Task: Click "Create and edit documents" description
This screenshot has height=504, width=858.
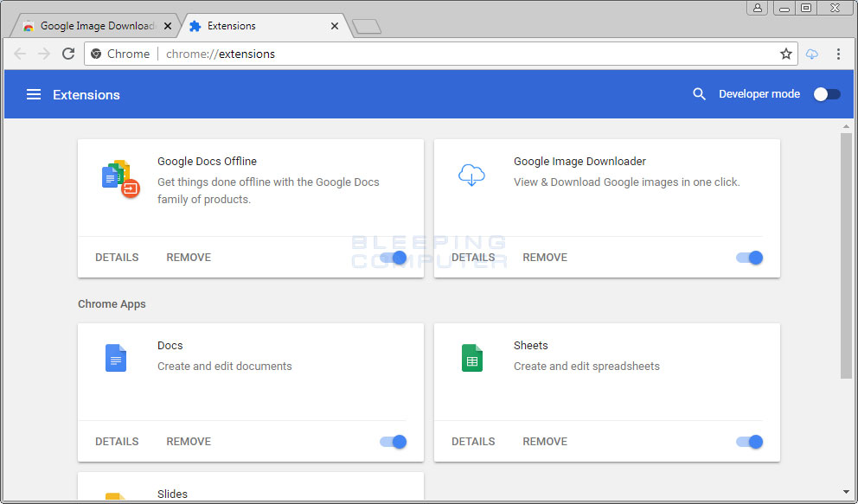Action: tap(224, 367)
